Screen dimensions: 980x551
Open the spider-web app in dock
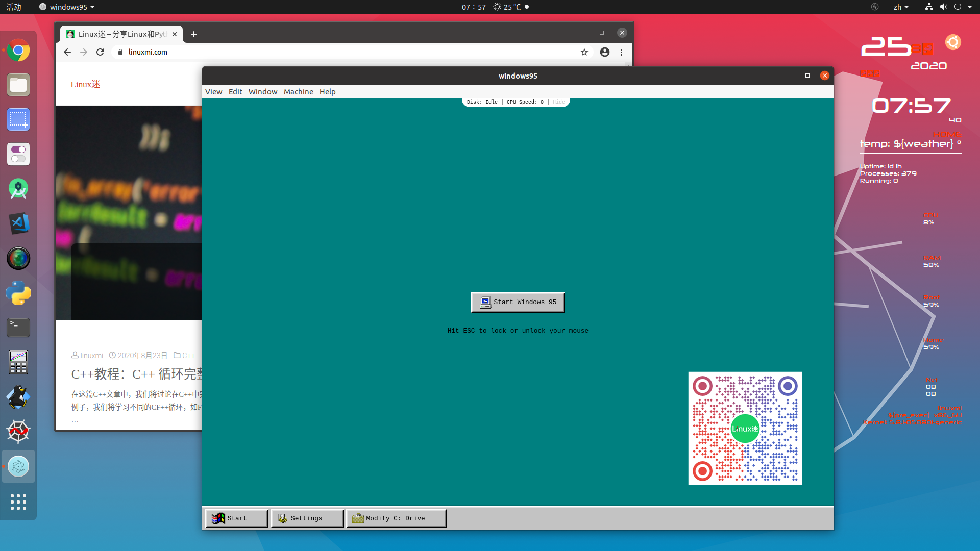point(18,432)
